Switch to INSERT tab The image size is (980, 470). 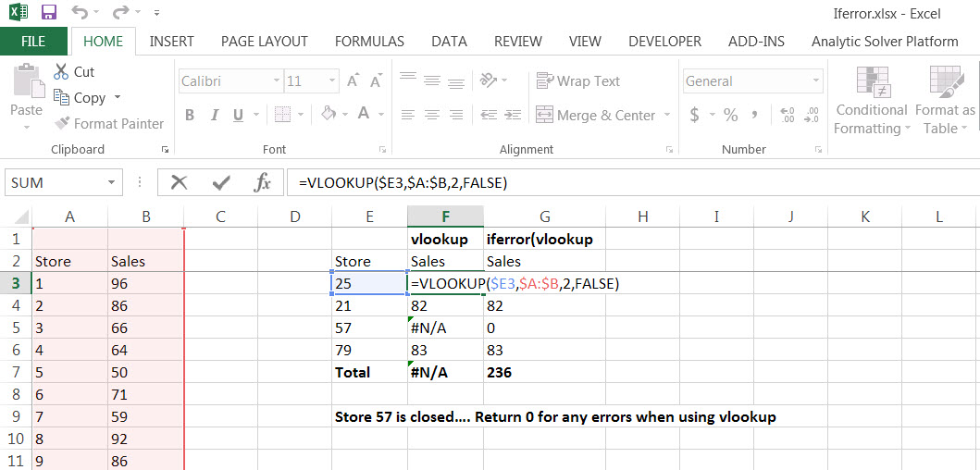(172, 42)
